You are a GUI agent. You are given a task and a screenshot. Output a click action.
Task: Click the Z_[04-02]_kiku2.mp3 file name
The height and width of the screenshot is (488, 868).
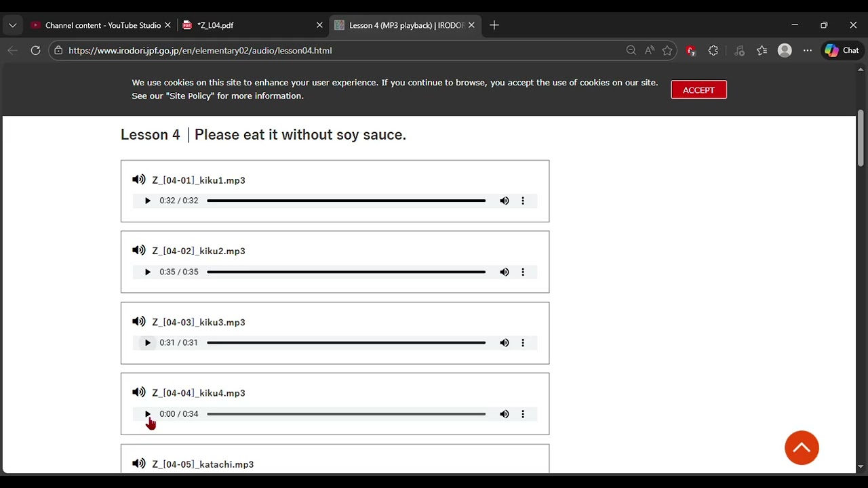click(x=199, y=251)
